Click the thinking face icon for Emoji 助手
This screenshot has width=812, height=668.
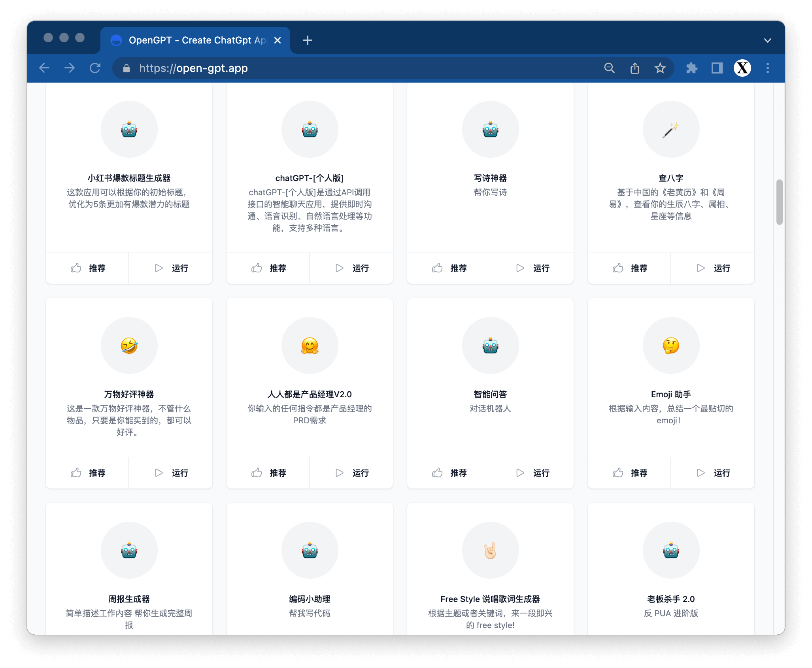click(x=671, y=345)
